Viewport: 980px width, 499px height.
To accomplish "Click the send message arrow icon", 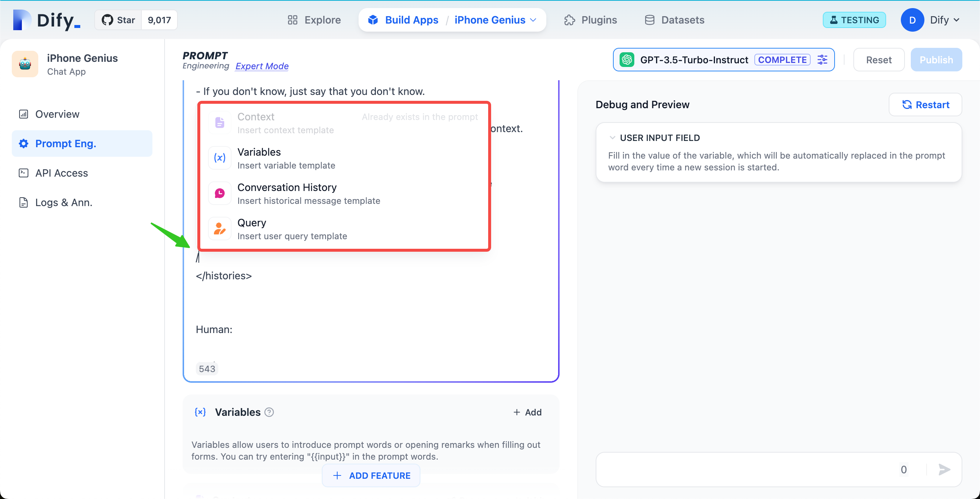I will [944, 469].
